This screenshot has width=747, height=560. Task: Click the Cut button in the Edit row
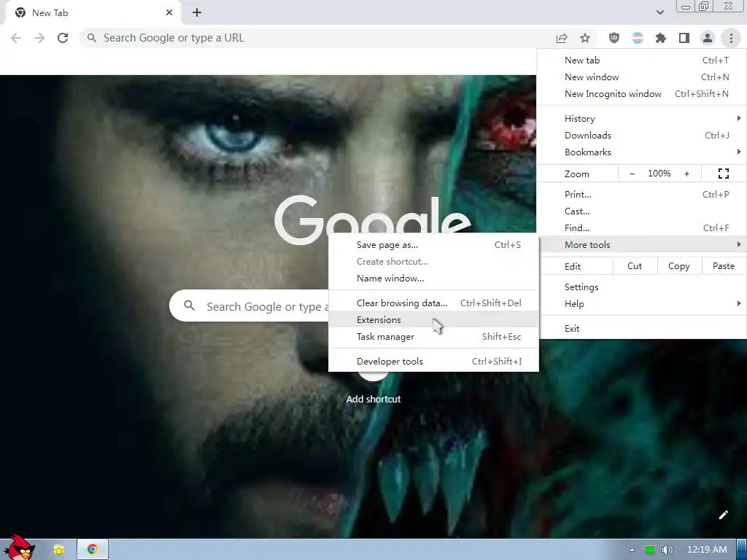(x=635, y=266)
